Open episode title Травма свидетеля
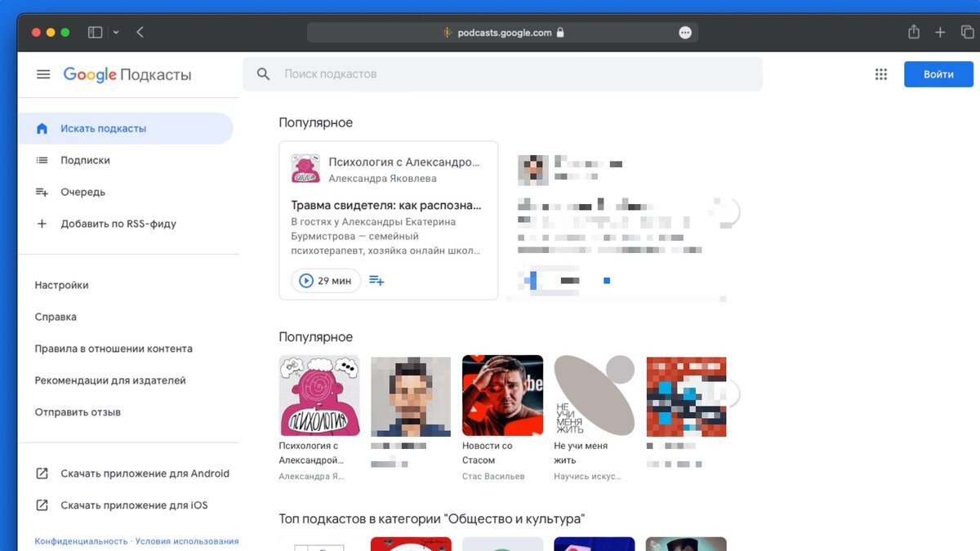Screen dimensions: 980x551 tap(386, 205)
